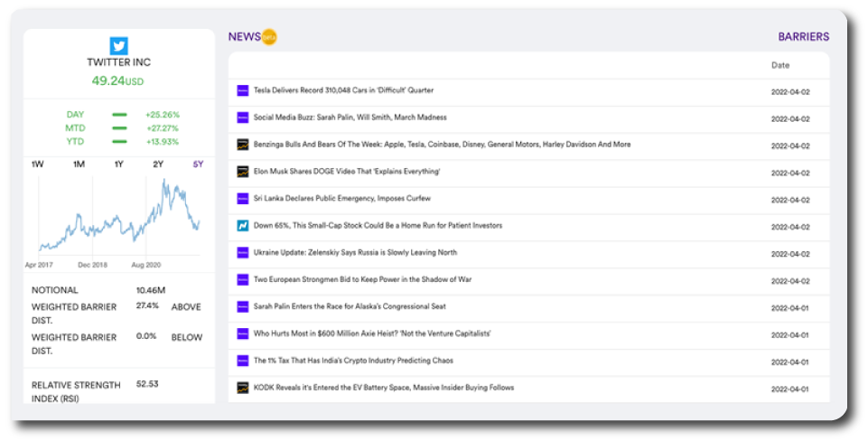This screenshot has height=441, width=868.
Task: Click the RSI value 52.53
Action: click(x=147, y=384)
